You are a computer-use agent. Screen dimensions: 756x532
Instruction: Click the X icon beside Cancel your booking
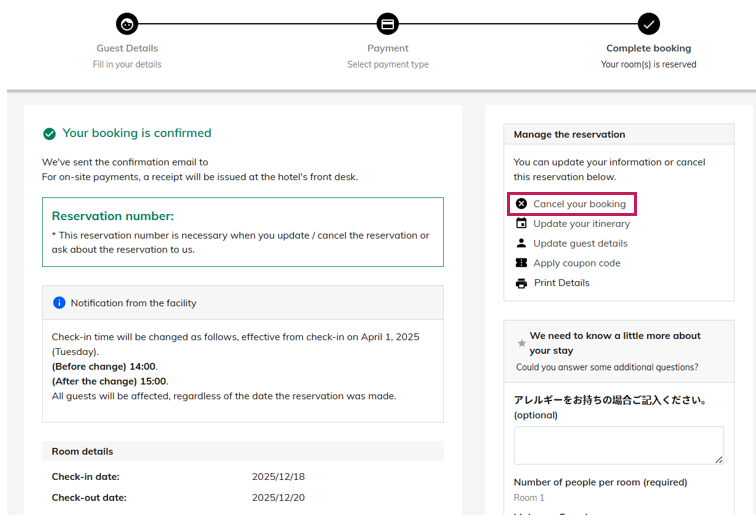(521, 204)
